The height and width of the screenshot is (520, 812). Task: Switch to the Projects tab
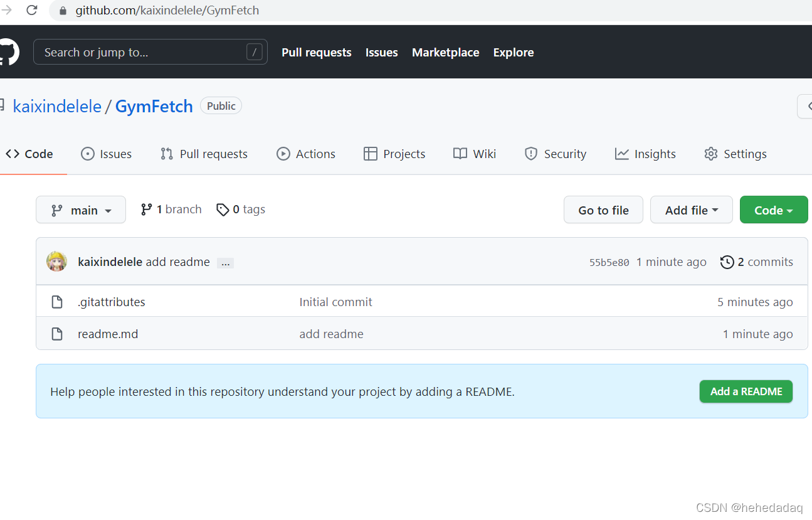click(394, 154)
